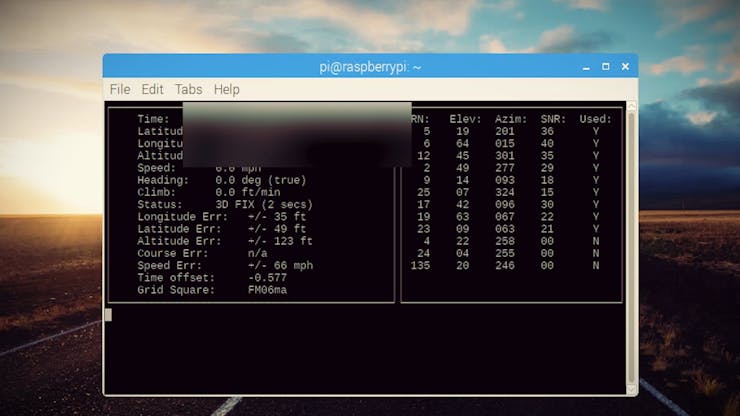
Task: Click SNR value 40
Action: coord(547,143)
